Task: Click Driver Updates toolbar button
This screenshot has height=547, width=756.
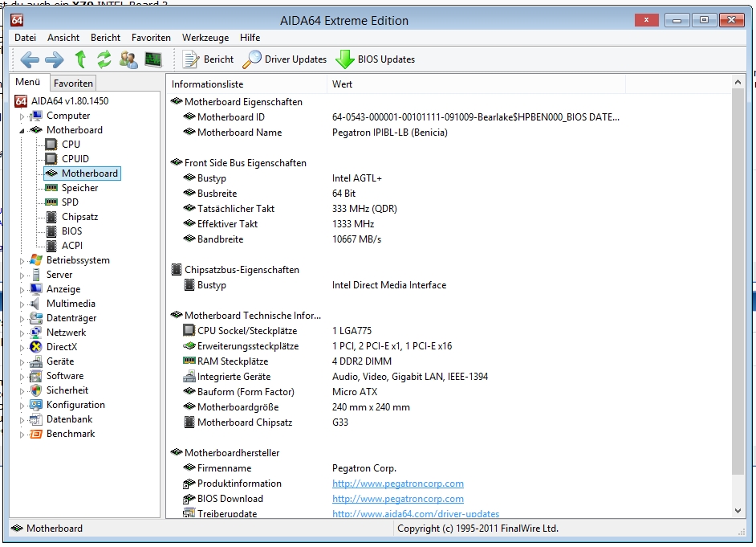Action: 284,59
